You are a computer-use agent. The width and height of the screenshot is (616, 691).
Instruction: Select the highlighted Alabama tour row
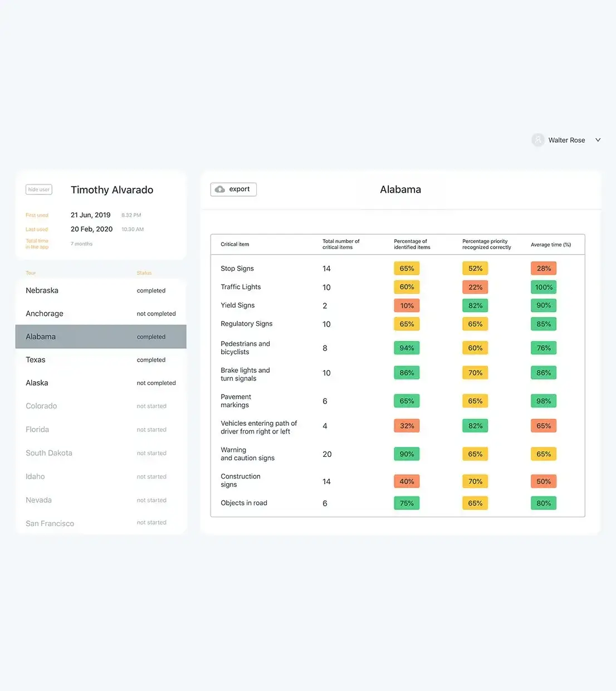click(x=101, y=337)
